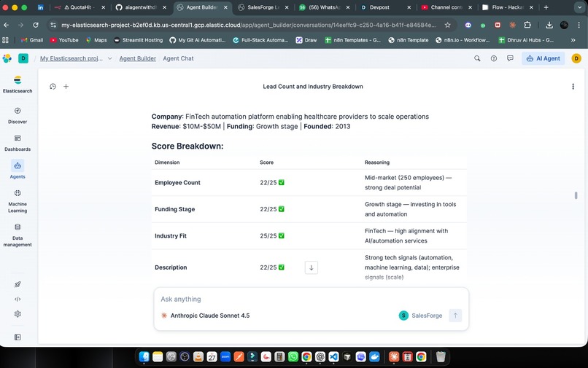Switch to the Devpost browser tab
The width and height of the screenshot is (588, 368).
point(385,7)
